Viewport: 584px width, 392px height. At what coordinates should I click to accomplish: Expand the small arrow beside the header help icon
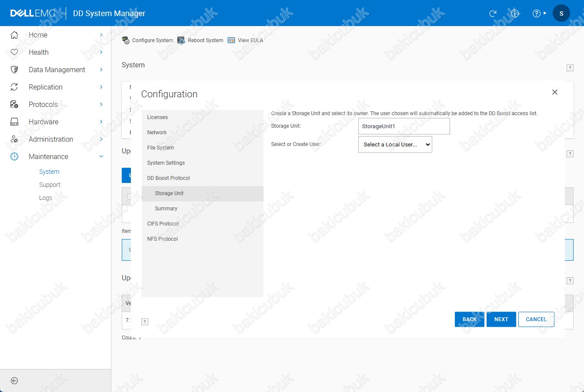(x=545, y=13)
